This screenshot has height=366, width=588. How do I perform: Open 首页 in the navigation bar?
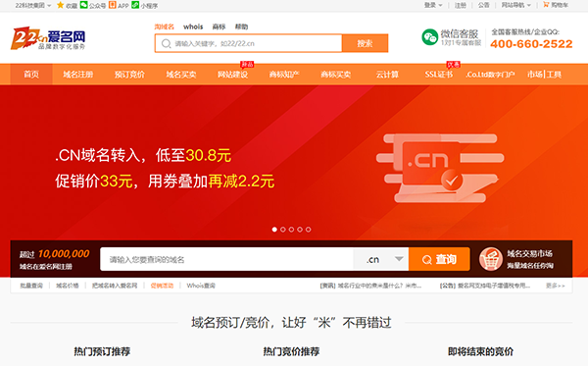pyautogui.click(x=31, y=75)
